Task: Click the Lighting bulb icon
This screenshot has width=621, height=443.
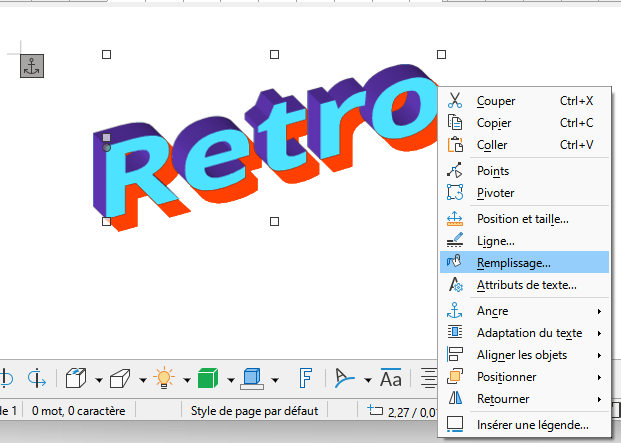Action: [164, 378]
